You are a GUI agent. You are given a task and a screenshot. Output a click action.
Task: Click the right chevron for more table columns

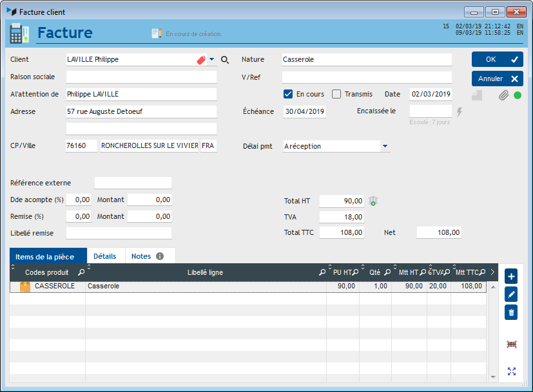[493, 272]
